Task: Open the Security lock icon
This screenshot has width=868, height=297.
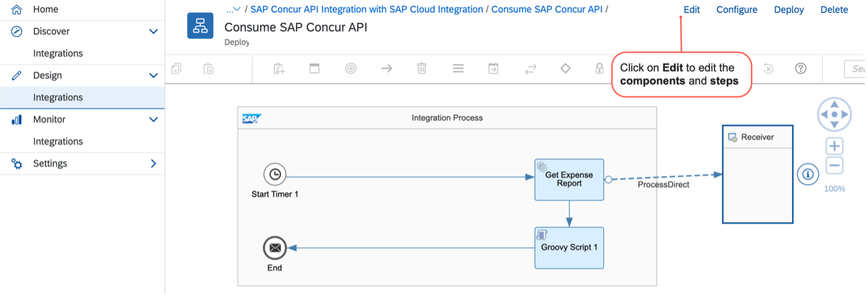Action: (600, 68)
